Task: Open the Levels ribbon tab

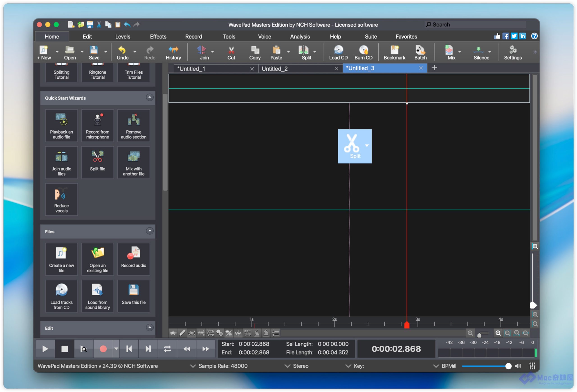Action: pyautogui.click(x=123, y=36)
